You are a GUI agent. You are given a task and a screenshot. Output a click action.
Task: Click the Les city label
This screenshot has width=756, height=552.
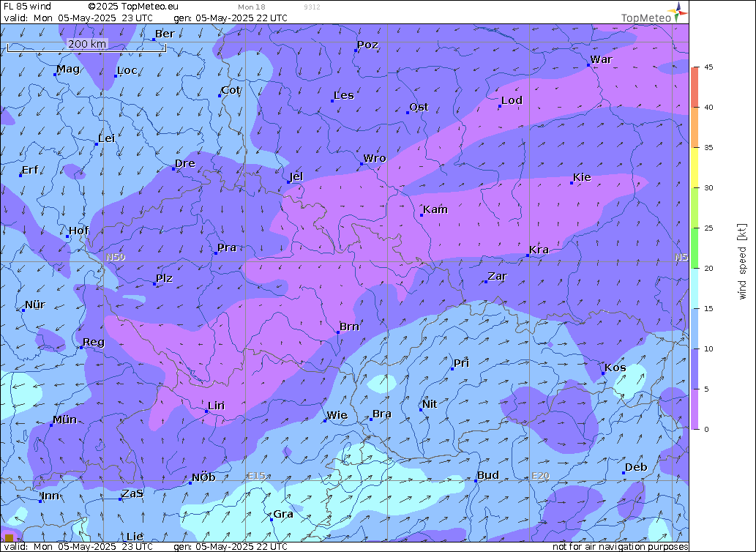(x=344, y=95)
